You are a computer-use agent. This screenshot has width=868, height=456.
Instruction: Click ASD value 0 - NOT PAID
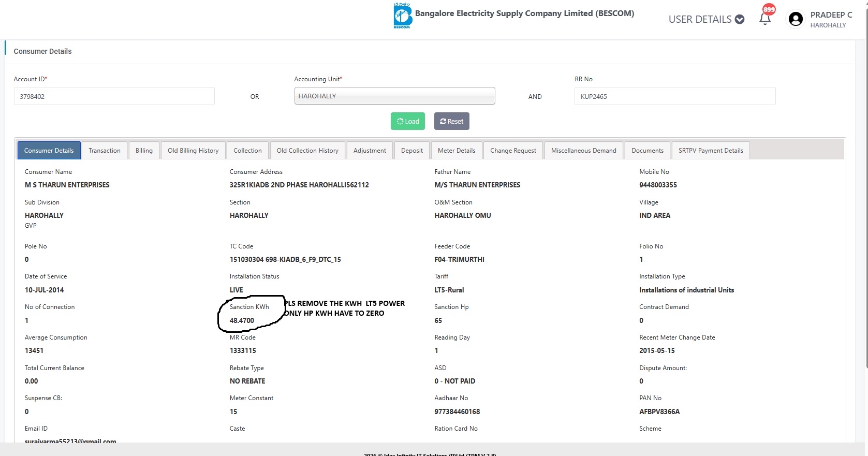(x=455, y=381)
